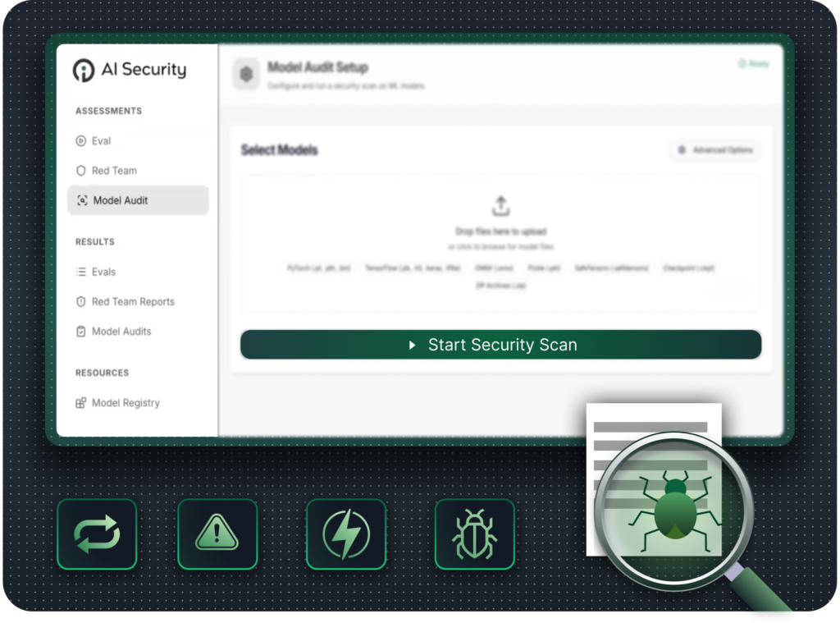The width and height of the screenshot is (840, 623).
Task: View Model Audits results
Action: point(121,332)
